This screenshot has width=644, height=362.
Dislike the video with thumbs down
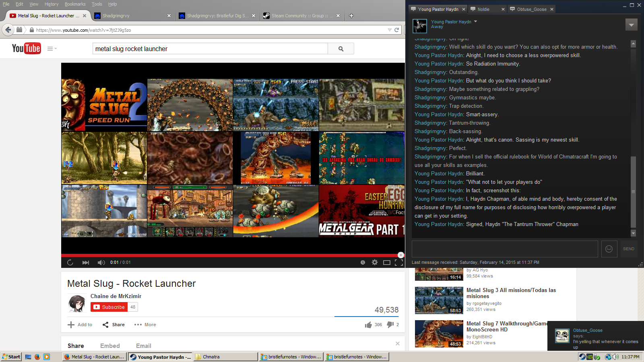point(390,325)
